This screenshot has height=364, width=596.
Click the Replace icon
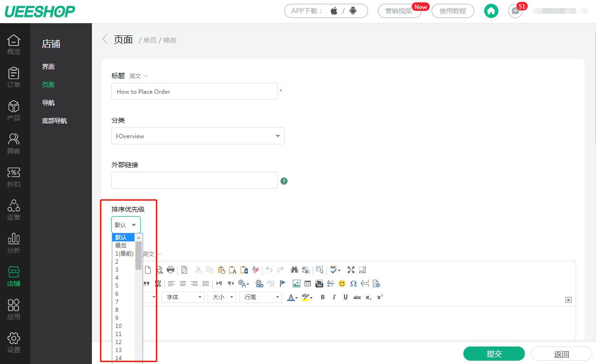pos(306,270)
